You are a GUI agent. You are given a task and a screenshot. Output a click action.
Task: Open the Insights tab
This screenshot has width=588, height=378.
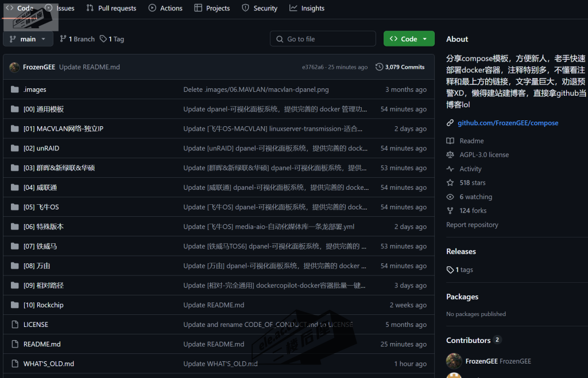[x=307, y=8]
